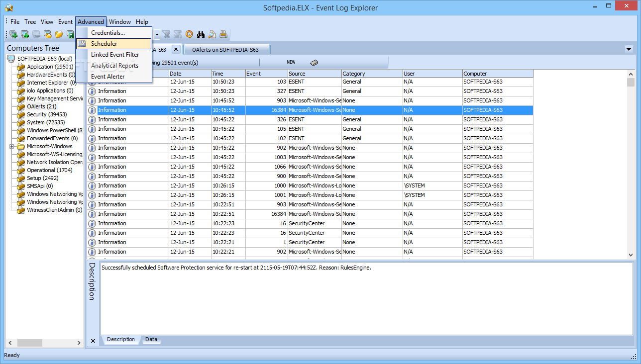Click the event list scroll up arrow
This screenshot has height=364, width=641.
point(631,74)
